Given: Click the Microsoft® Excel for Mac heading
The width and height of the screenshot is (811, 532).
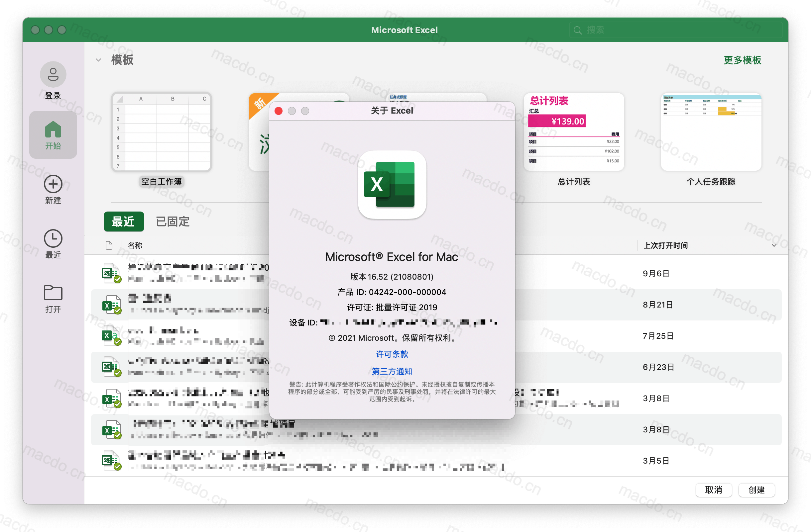Looking at the screenshot, I should [x=392, y=257].
